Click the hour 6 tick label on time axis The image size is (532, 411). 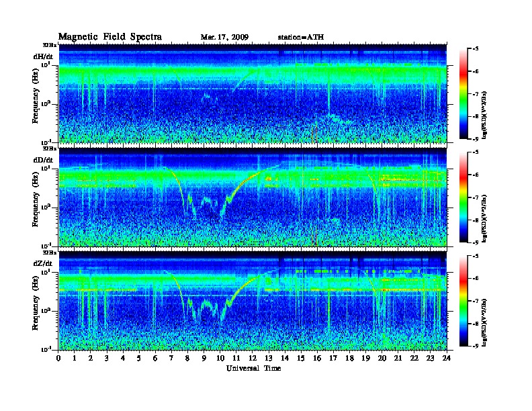coord(155,358)
